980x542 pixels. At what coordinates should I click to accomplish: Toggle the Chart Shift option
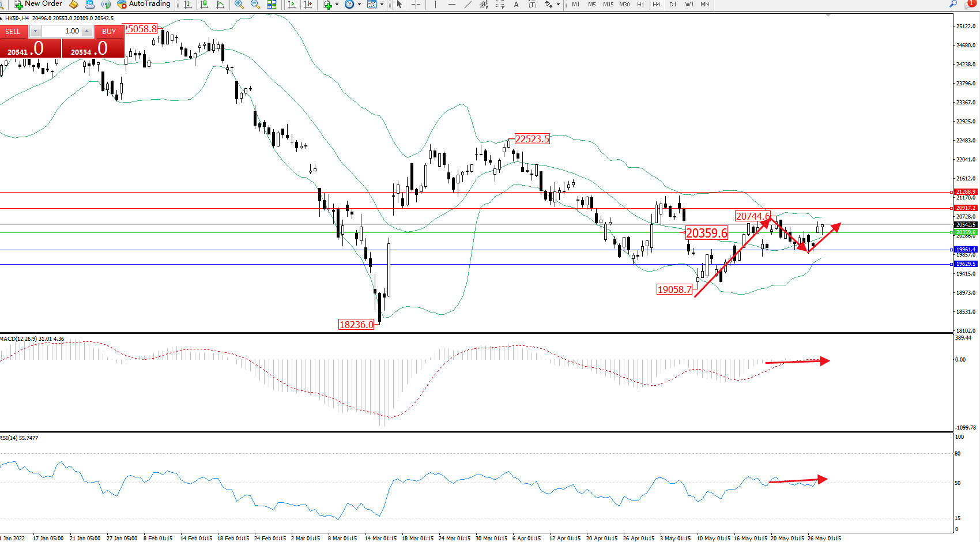click(x=308, y=5)
